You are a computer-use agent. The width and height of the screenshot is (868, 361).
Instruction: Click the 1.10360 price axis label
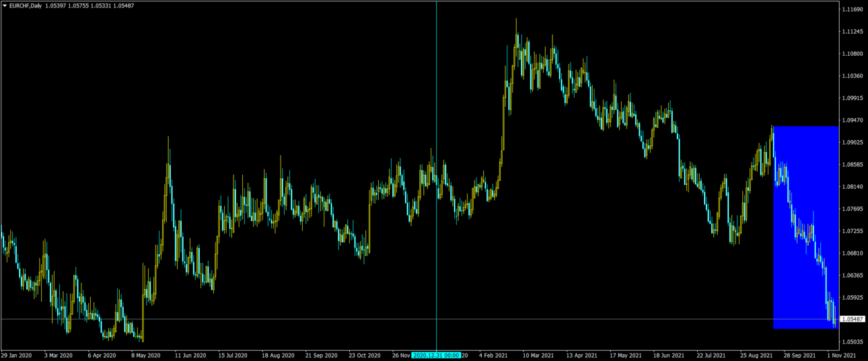[x=852, y=76]
